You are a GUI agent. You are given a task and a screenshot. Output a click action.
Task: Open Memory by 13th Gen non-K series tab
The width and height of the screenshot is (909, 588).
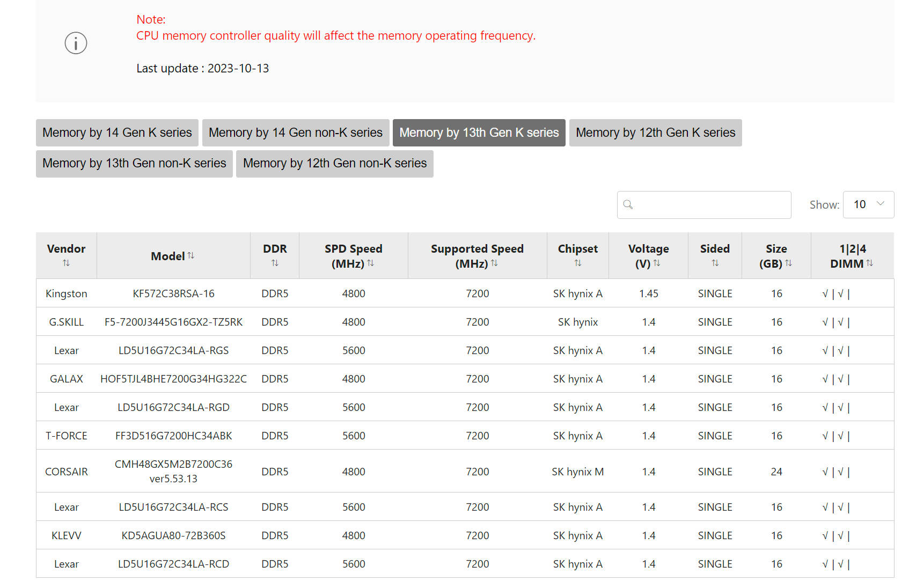pyautogui.click(x=134, y=163)
